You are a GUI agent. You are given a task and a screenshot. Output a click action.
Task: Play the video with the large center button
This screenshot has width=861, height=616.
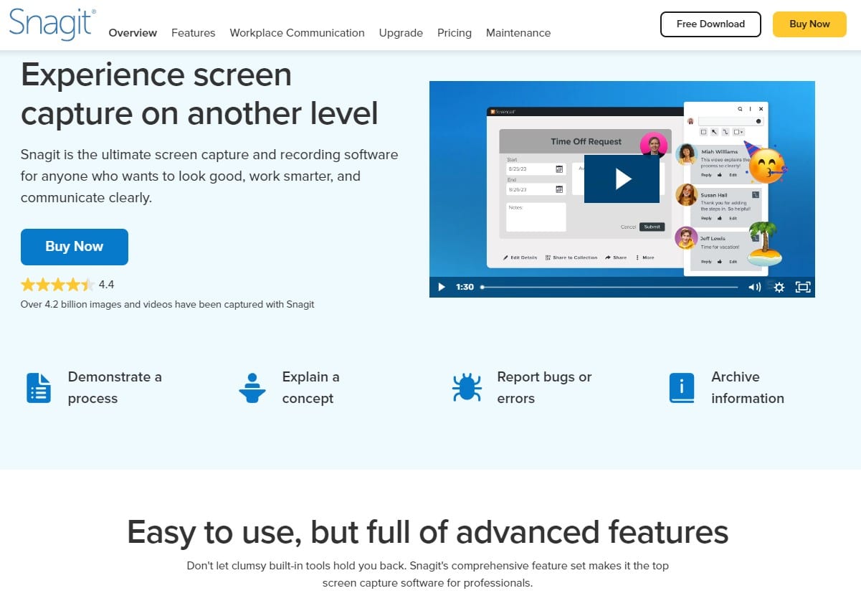point(622,179)
